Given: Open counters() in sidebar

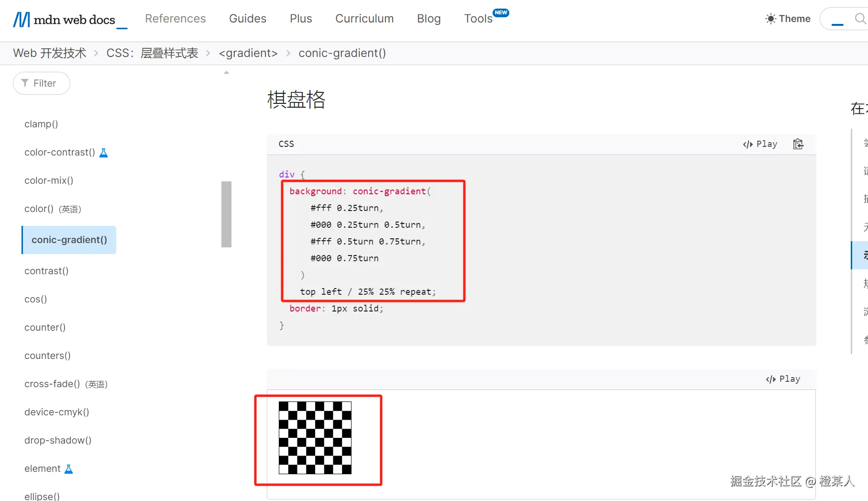Looking at the screenshot, I should tap(47, 356).
